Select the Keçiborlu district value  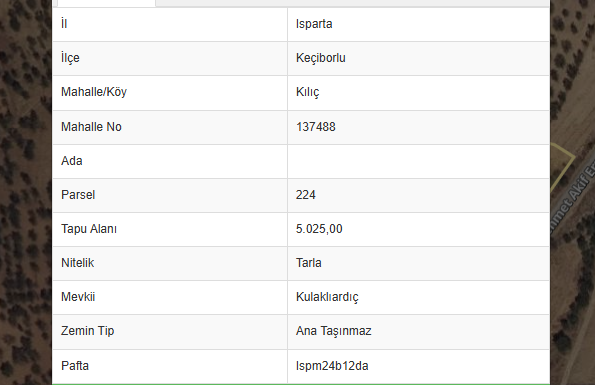321,58
